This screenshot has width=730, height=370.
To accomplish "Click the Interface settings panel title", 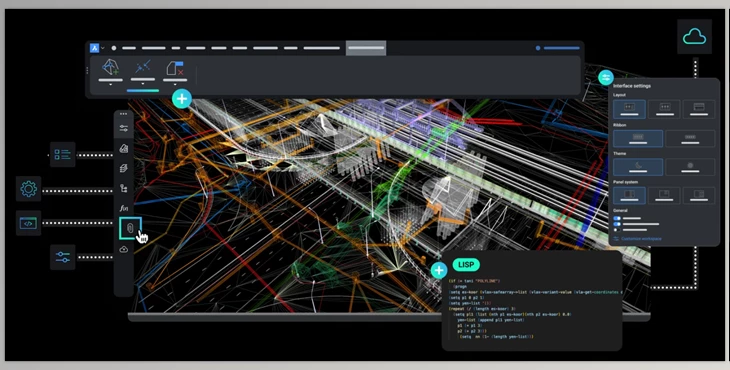I will [632, 86].
